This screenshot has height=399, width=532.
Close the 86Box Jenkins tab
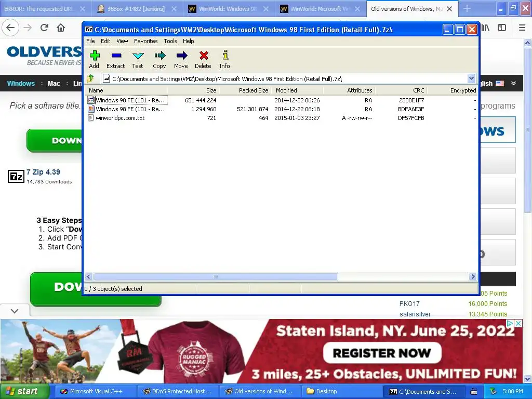click(174, 9)
